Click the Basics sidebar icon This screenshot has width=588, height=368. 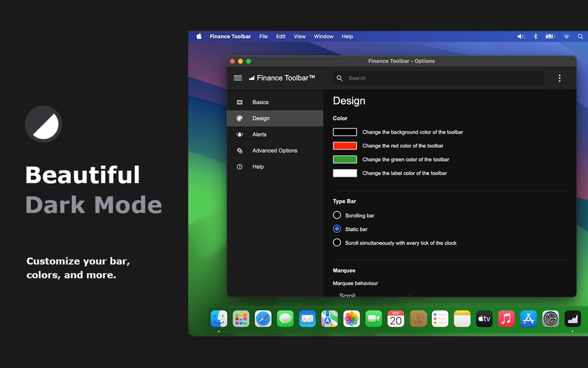[240, 102]
